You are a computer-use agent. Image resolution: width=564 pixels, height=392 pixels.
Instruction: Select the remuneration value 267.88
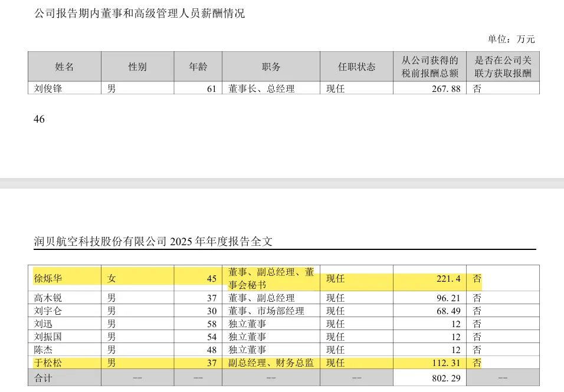tap(446, 89)
